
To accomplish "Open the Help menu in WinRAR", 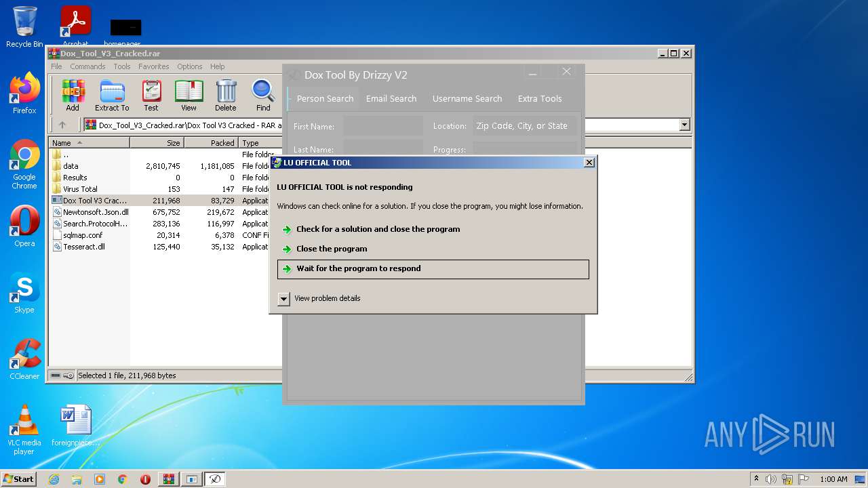I will (x=217, y=66).
